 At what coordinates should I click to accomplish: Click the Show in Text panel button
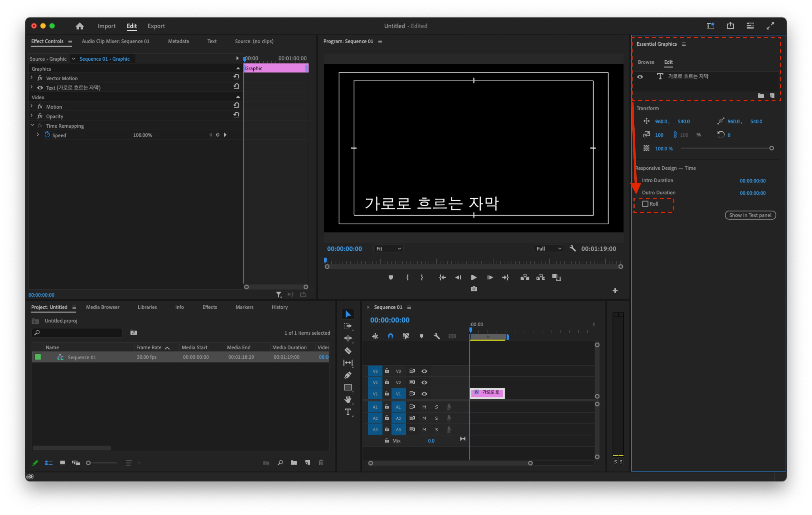pyautogui.click(x=750, y=215)
